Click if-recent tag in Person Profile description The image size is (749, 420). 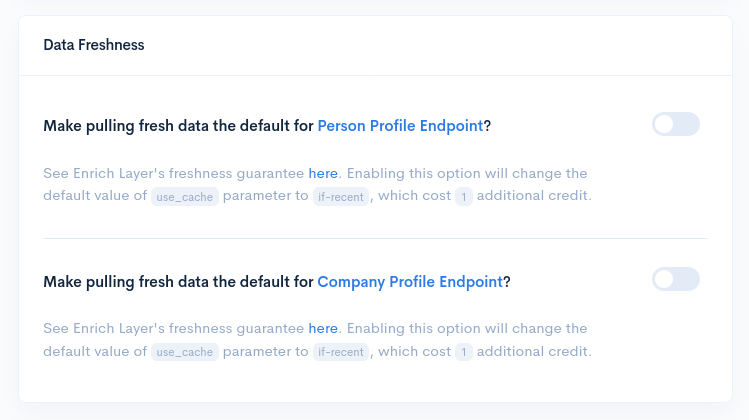(x=341, y=196)
